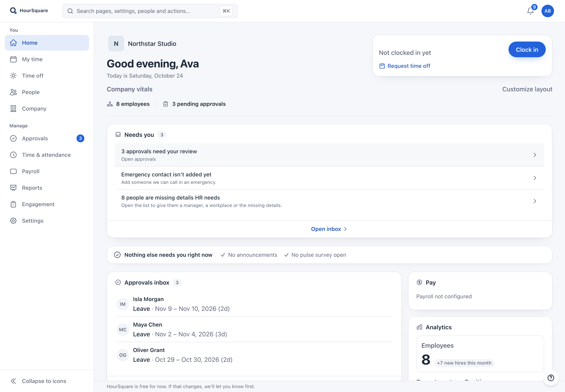
Task: Open Oliver Grant's leave request
Action: (254, 355)
